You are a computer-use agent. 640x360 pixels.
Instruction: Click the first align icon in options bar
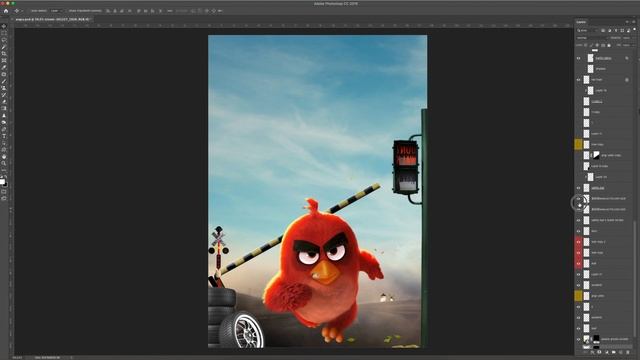108,11
